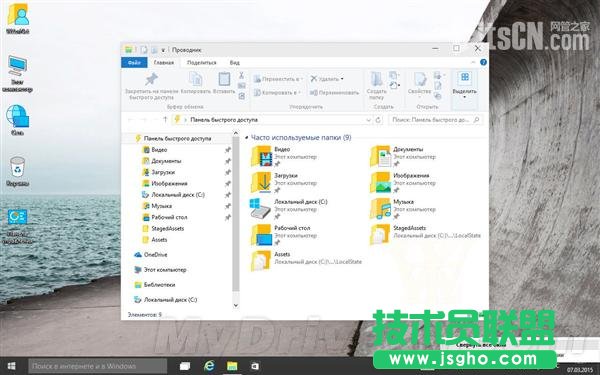Open the Удалить delete dropdown
The image size is (600, 375).
(327, 79)
